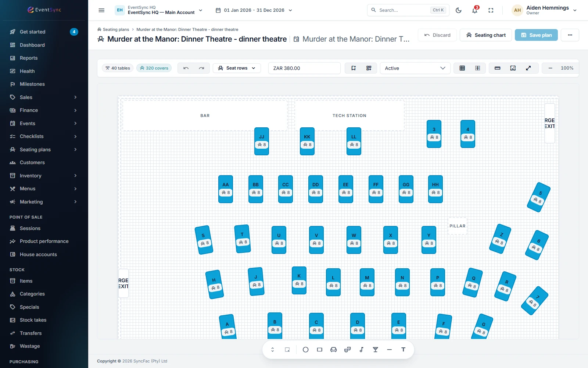Select the BAR area
This screenshot has width=588, height=368.
[205, 116]
